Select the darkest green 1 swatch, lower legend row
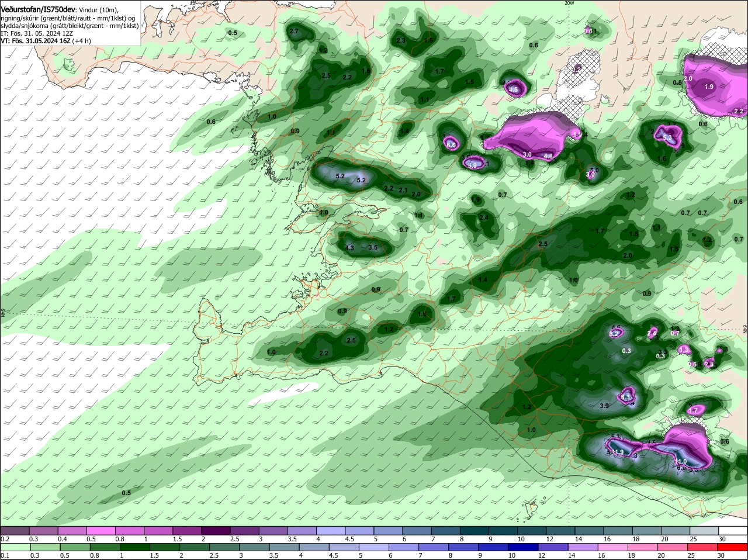 click(x=134, y=547)
